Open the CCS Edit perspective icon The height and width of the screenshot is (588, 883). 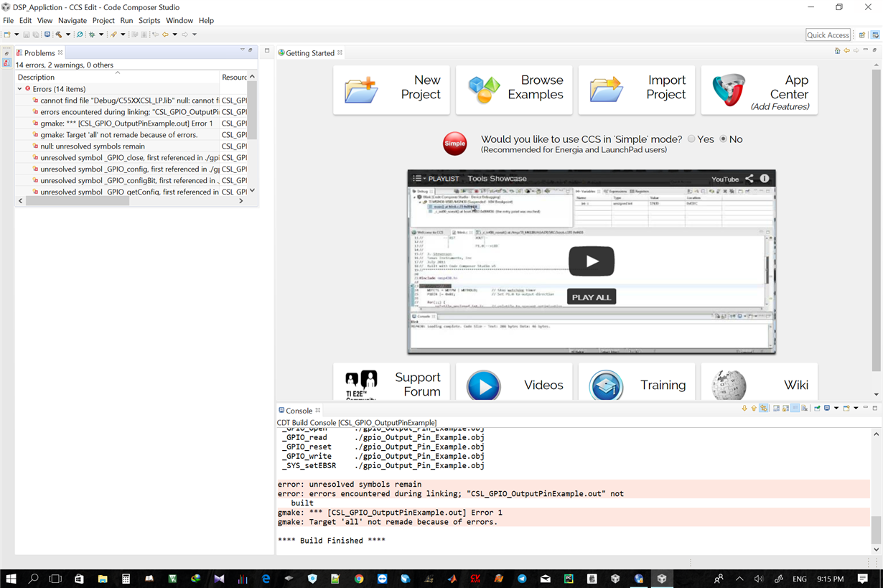[875, 34]
